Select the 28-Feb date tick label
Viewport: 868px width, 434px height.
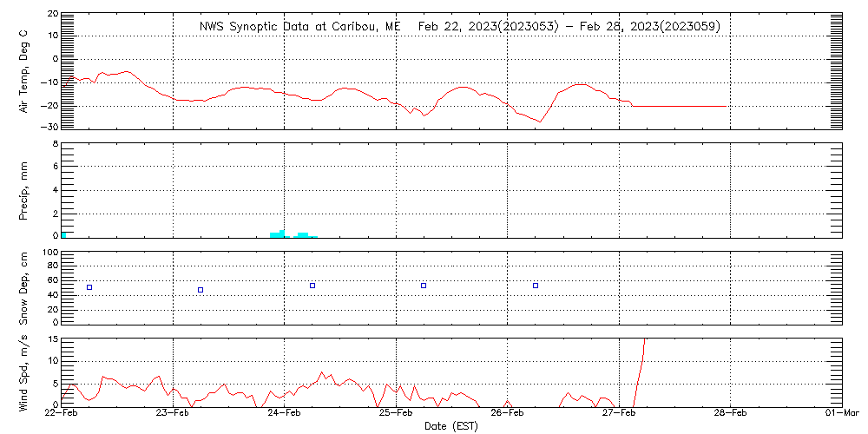click(x=731, y=415)
